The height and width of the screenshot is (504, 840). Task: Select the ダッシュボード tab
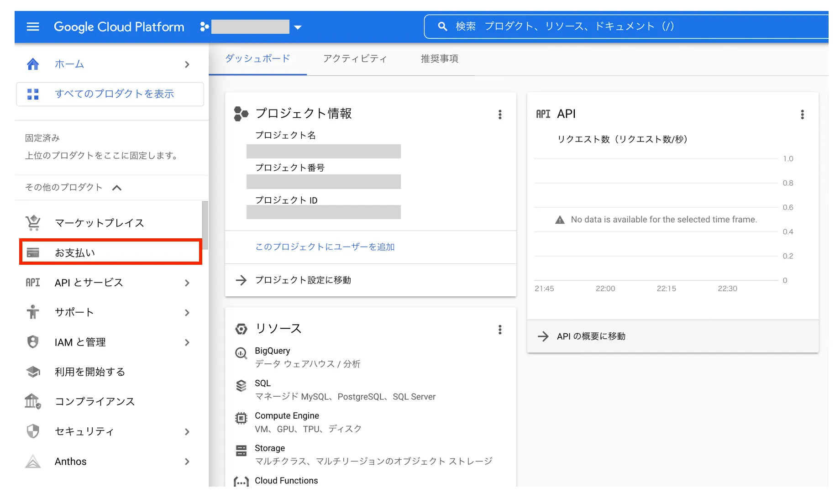point(258,58)
